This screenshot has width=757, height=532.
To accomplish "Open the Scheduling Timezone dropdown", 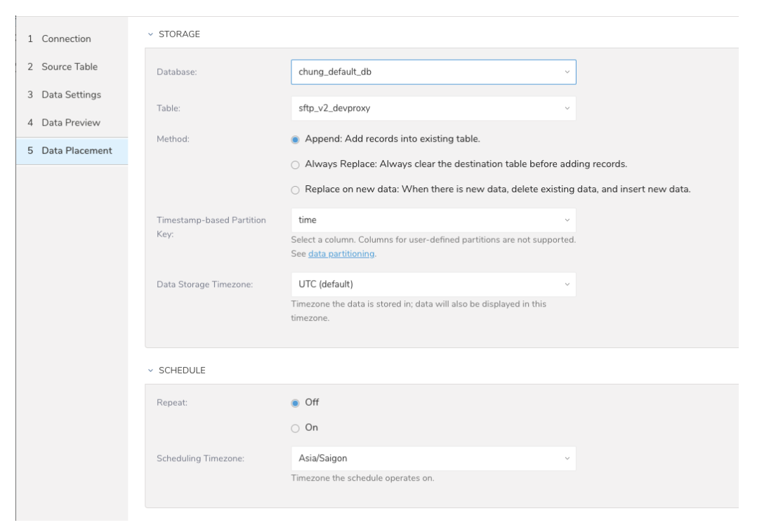I will click(433, 458).
